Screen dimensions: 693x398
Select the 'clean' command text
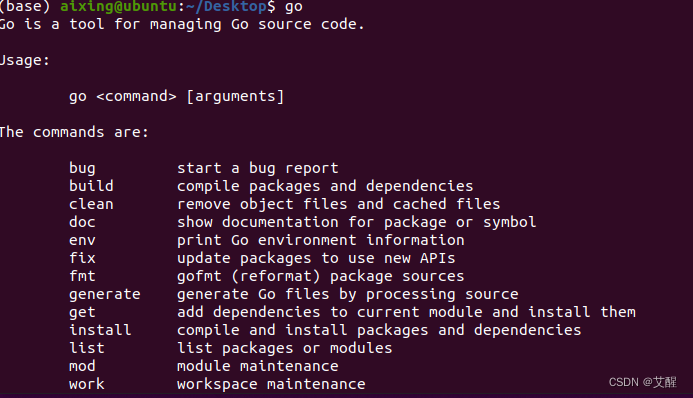point(91,204)
